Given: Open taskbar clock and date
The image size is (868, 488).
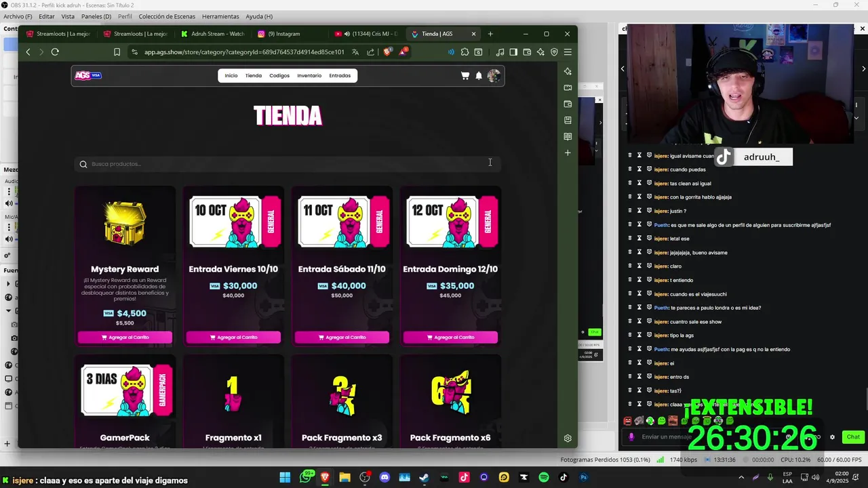Looking at the screenshot, I should tap(837, 477).
